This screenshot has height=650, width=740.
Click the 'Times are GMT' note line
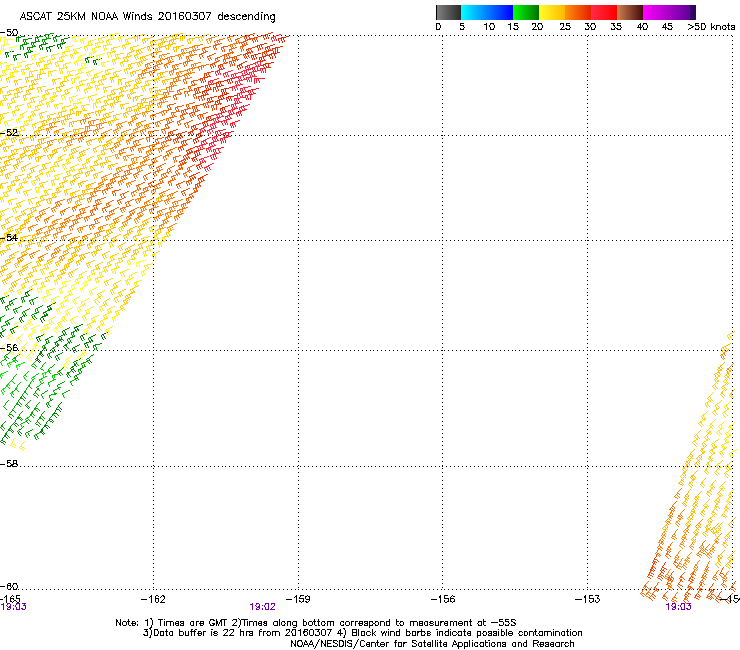316,623
